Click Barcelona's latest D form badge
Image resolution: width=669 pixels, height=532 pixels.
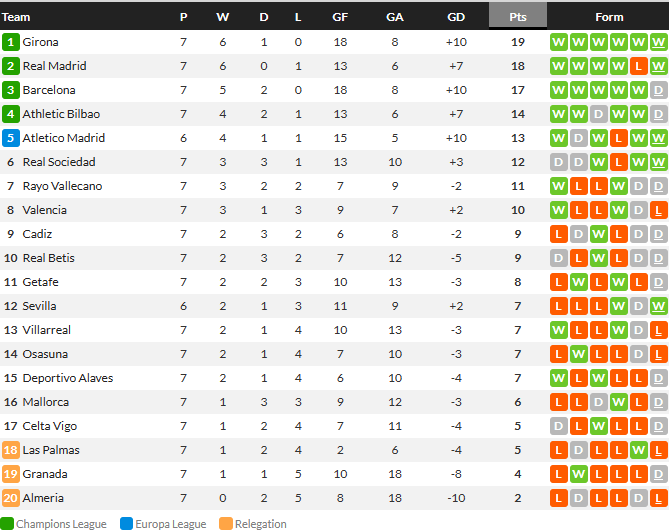(658, 90)
